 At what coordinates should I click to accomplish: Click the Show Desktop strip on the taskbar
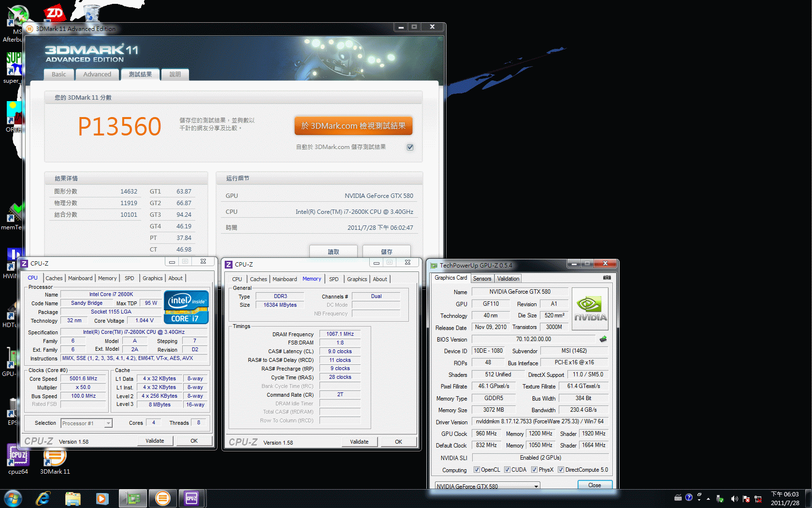tap(809, 498)
